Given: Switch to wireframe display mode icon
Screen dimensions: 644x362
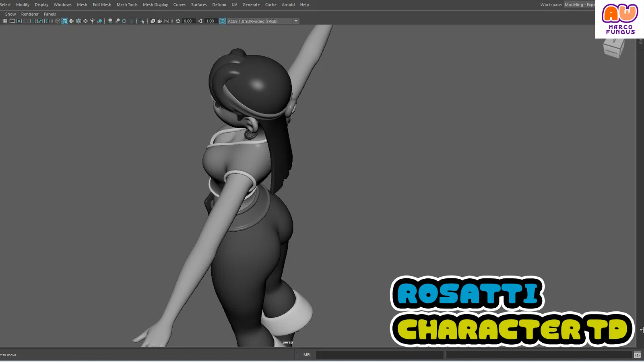Looking at the screenshot, I should 58,21.
